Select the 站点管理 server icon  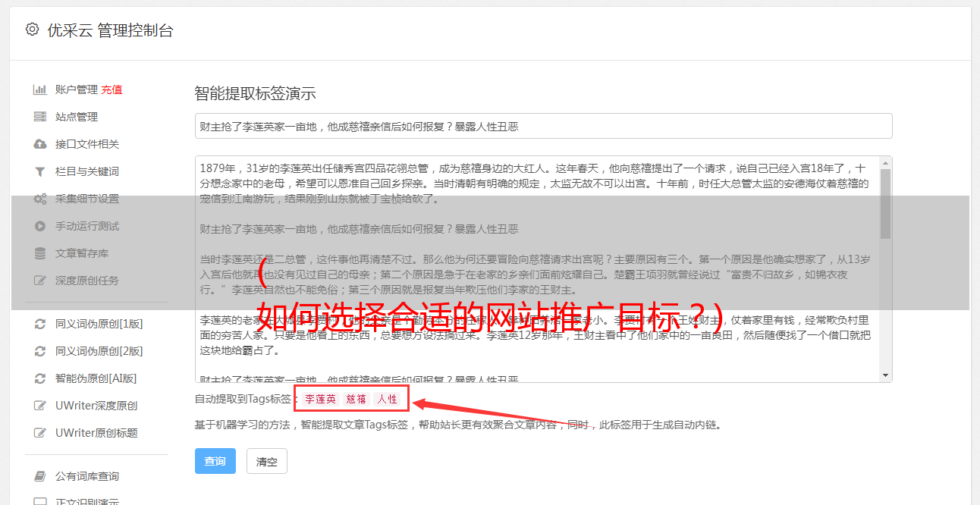pyautogui.click(x=40, y=117)
